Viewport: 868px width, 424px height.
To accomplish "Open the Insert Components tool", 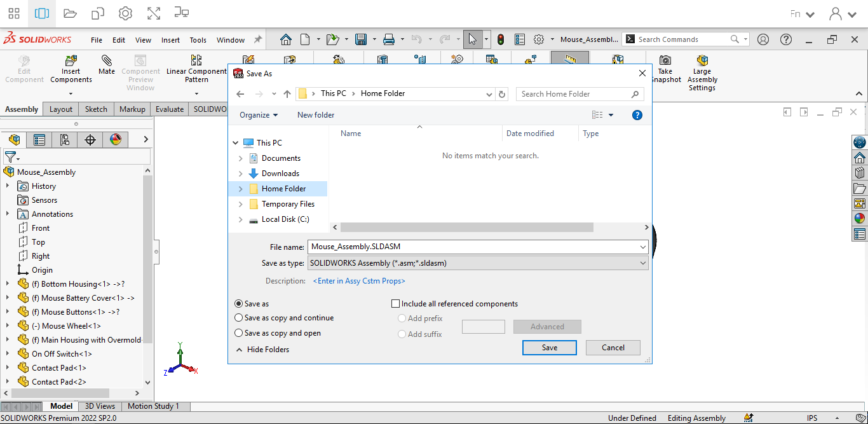I will pyautogui.click(x=71, y=70).
